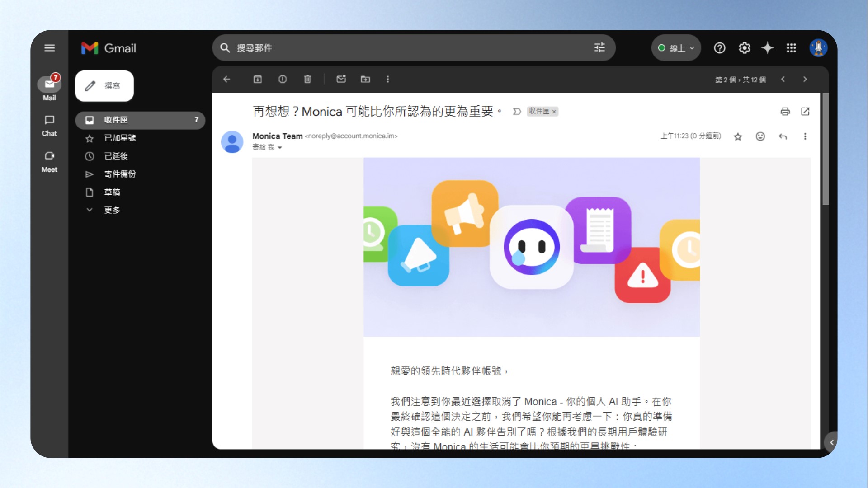Star the Monica Team email

click(738, 136)
